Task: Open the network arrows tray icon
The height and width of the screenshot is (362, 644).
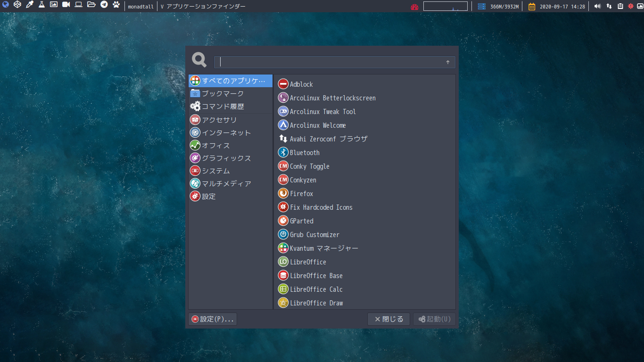Action: click(609, 6)
